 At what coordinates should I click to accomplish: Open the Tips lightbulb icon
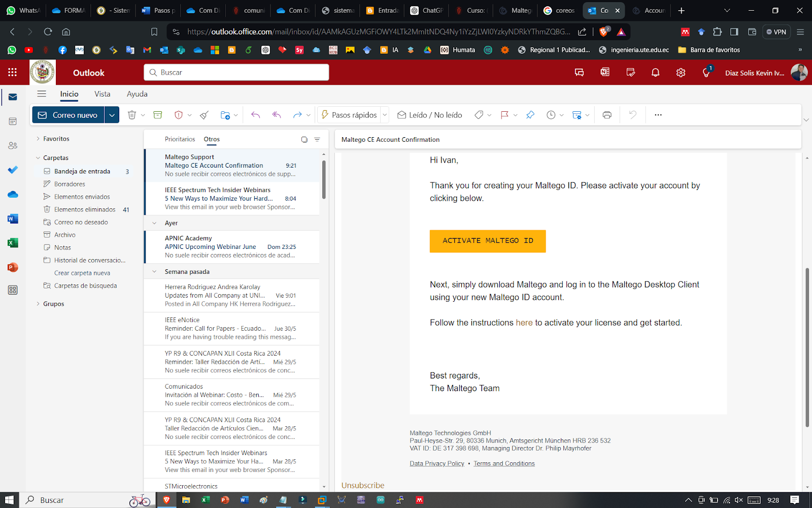[706, 73]
